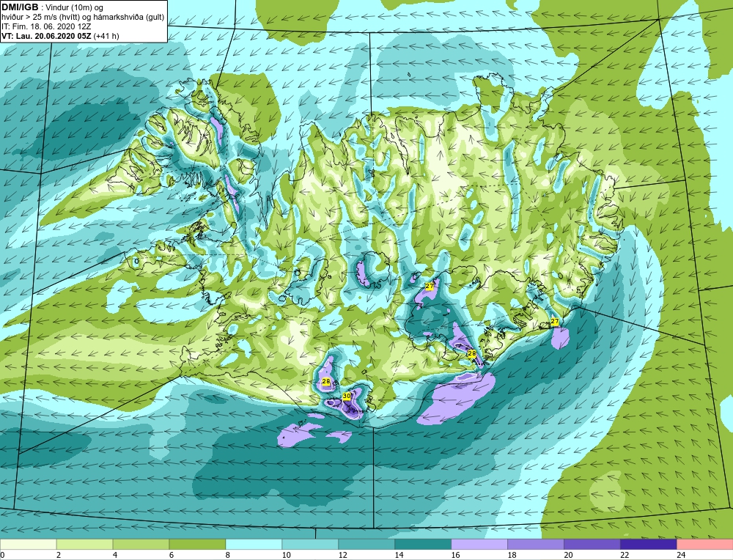733x560 pixels.
Task: Click the legend scale number 20
Action: pos(568,555)
